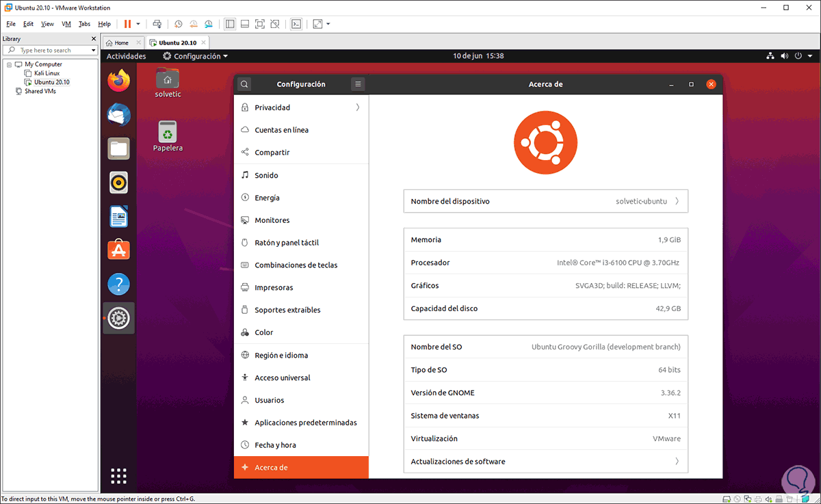Select Usuarios in settings sidebar
This screenshot has height=504, width=821.
tap(301, 400)
